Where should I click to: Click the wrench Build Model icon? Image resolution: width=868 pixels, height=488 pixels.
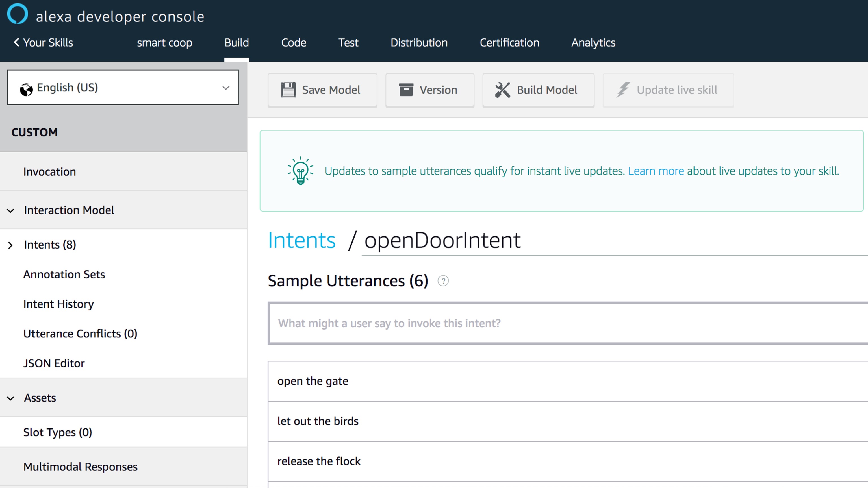click(502, 90)
